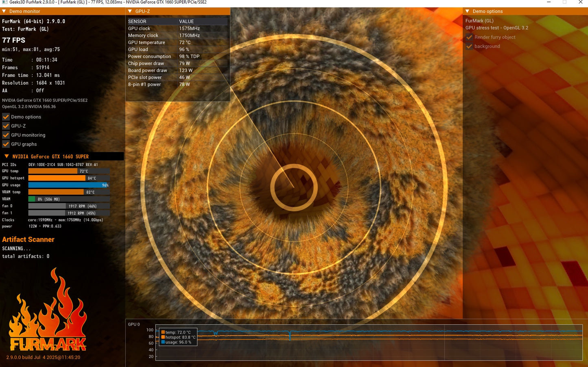
Task: Click the Power consumption 98 % TDP row
Action: tap(177, 56)
